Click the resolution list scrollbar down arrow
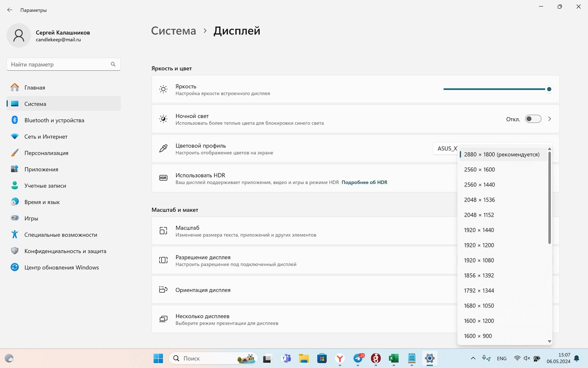 [x=550, y=341]
